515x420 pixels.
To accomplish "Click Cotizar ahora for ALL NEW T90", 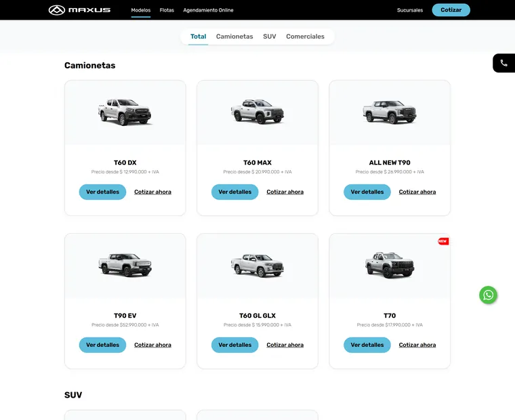I will [417, 192].
